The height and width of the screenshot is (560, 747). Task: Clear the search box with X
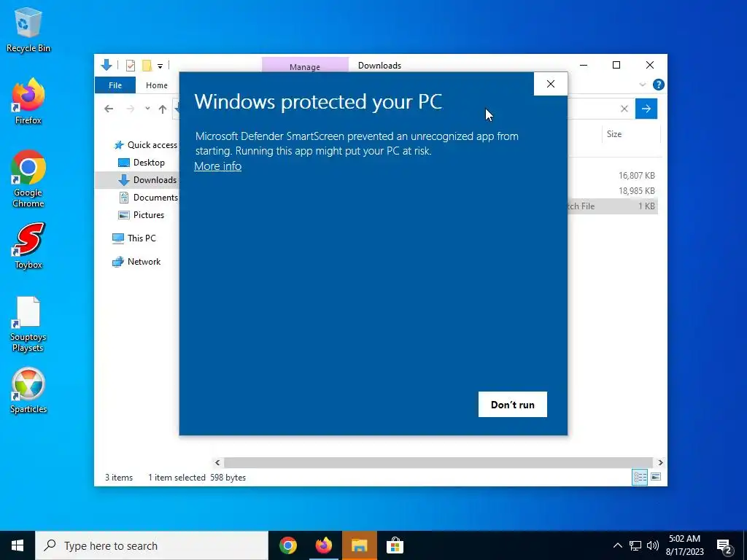[x=624, y=109]
